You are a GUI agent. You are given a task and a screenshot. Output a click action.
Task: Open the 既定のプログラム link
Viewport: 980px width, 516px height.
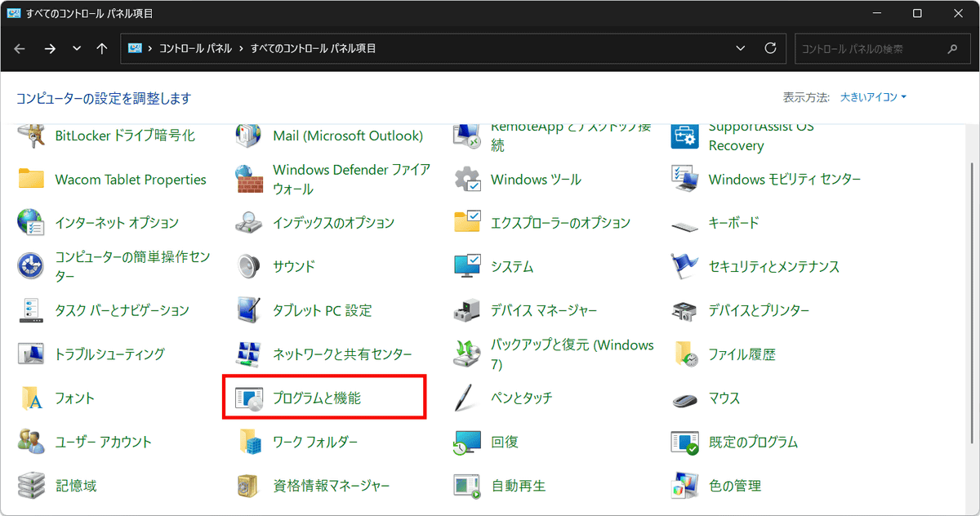pos(752,443)
